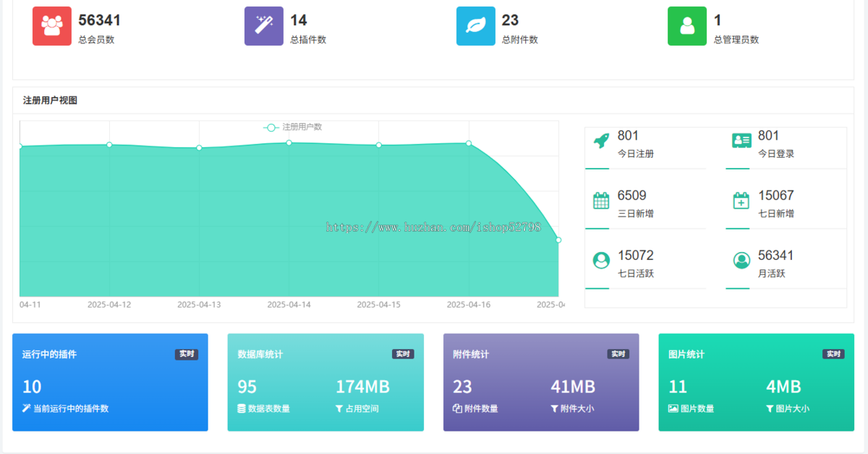
Task: Click the wand icon before 当前运行中的插件数
Action: pyautogui.click(x=27, y=408)
